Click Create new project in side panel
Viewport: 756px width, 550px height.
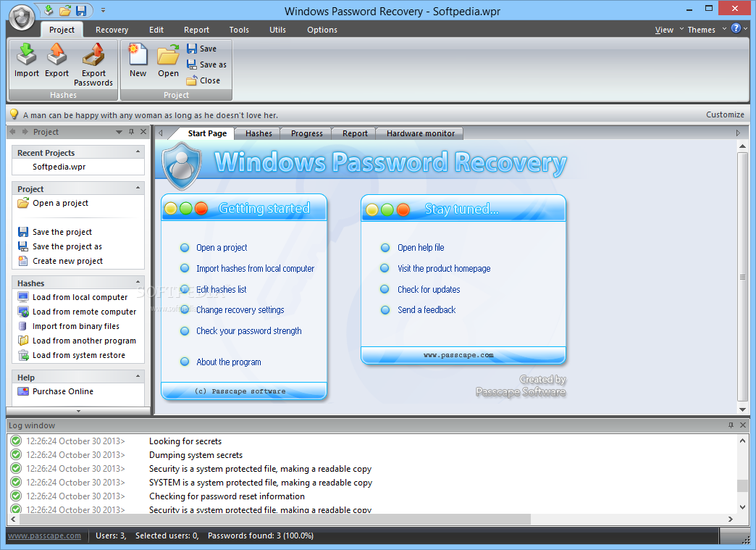60,261
